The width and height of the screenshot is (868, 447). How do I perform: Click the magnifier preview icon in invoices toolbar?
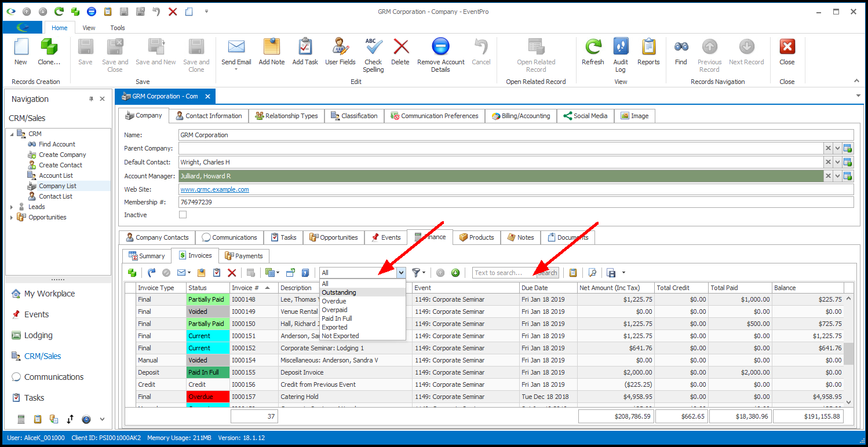(592, 273)
